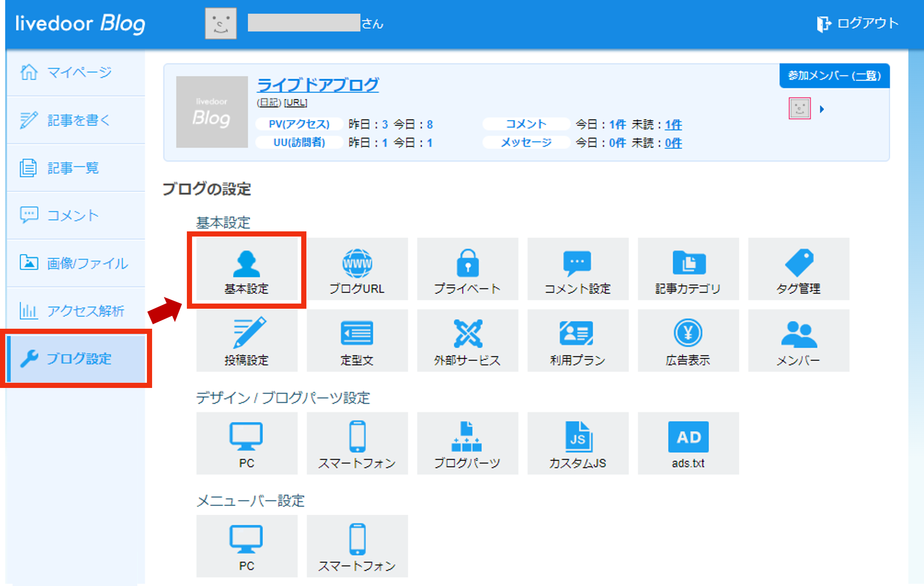Screen dimensions: 924x586
Task: Go to マイページ in sidebar
Action: [x=76, y=73]
